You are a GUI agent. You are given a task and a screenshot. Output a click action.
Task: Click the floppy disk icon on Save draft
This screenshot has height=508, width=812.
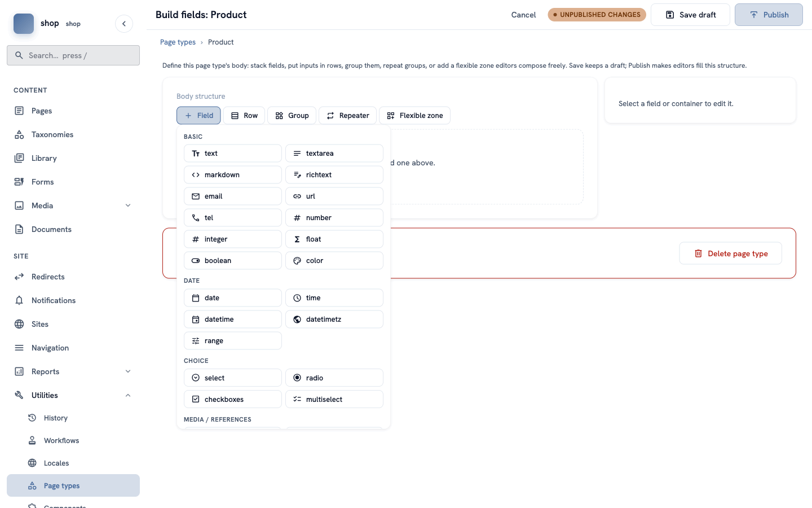[670, 15]
